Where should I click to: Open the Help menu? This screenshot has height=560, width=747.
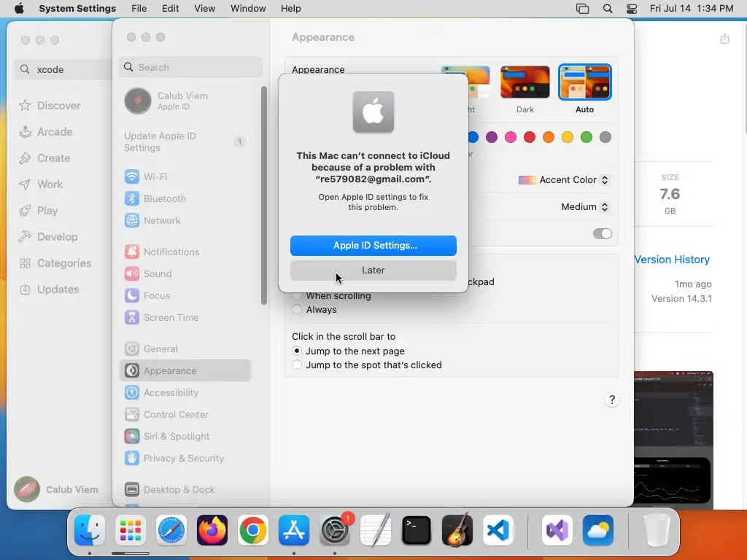point(290,9)
